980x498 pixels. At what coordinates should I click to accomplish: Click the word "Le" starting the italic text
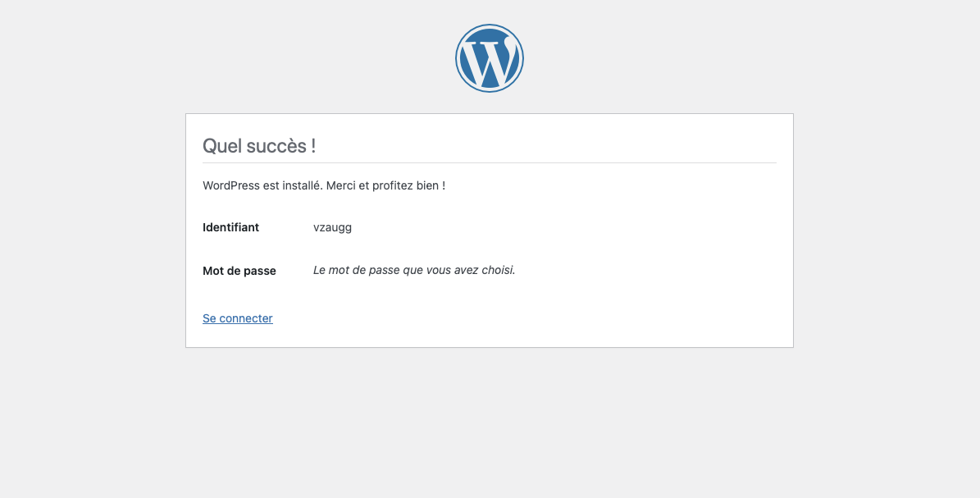pos(319,270)
